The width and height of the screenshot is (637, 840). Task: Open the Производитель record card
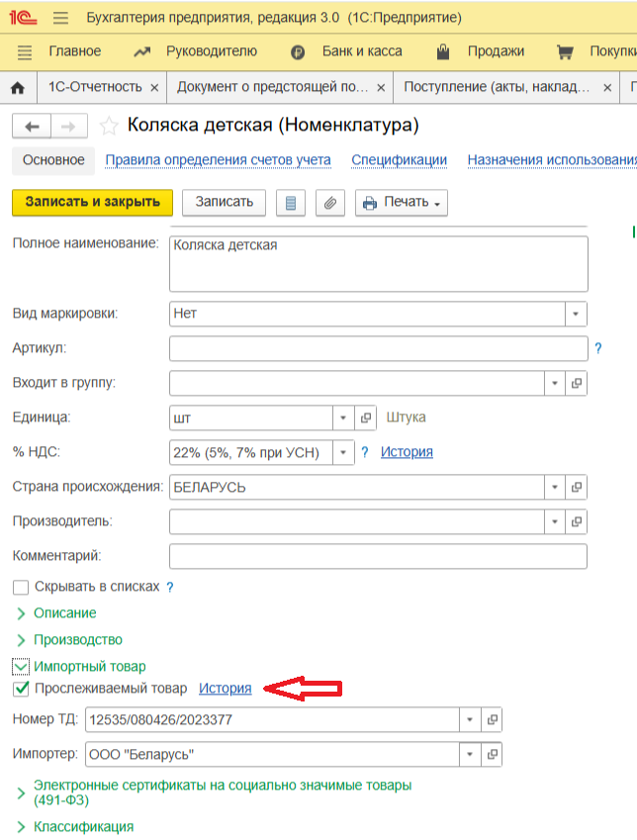pos(577,521)
